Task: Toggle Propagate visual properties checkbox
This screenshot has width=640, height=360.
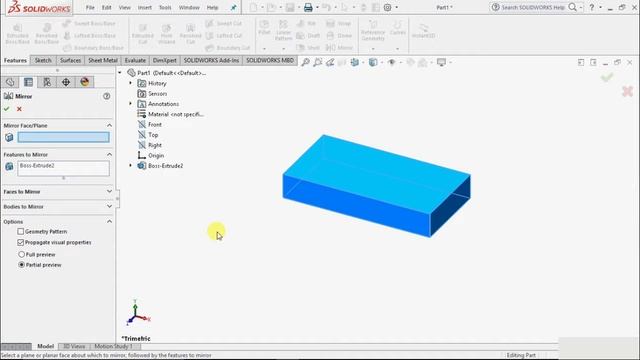Action: (21, 242)
